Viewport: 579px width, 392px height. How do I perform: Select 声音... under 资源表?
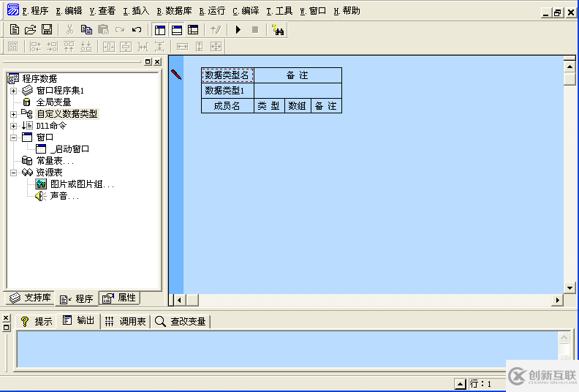point(64,196)
